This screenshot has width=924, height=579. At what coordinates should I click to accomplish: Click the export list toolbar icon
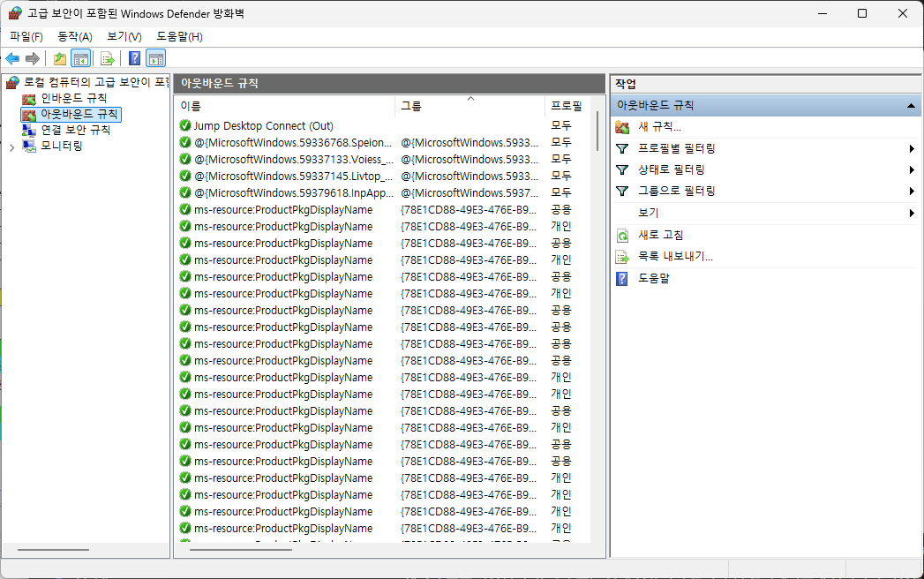(x=108, y=58)
